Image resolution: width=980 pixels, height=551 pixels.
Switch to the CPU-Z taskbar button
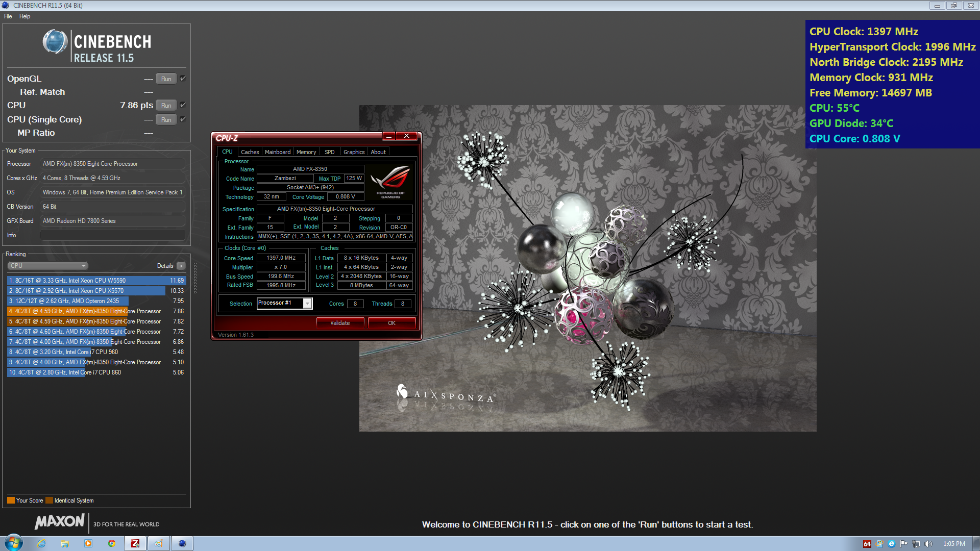click(135, 543)
